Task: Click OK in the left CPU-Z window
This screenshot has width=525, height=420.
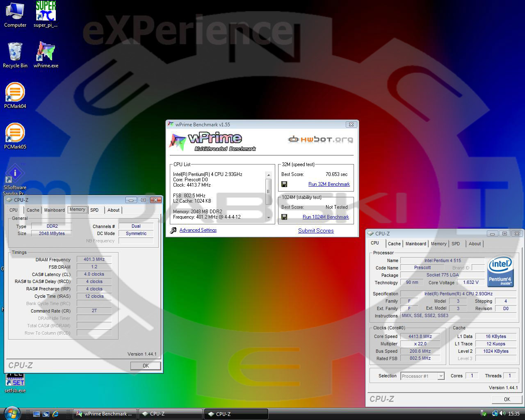Action: pyautogui.click(x=146, y=366)
